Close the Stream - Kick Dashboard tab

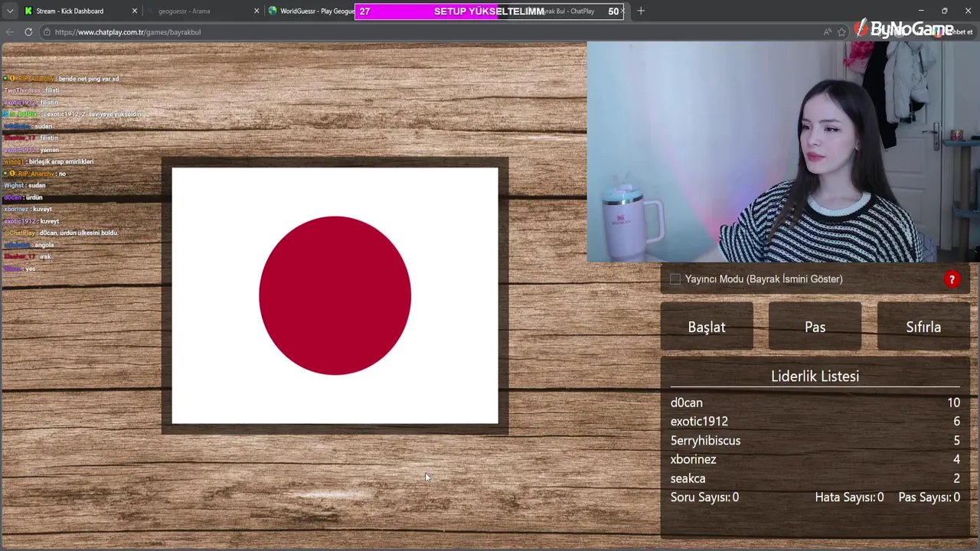coord(135,11)
